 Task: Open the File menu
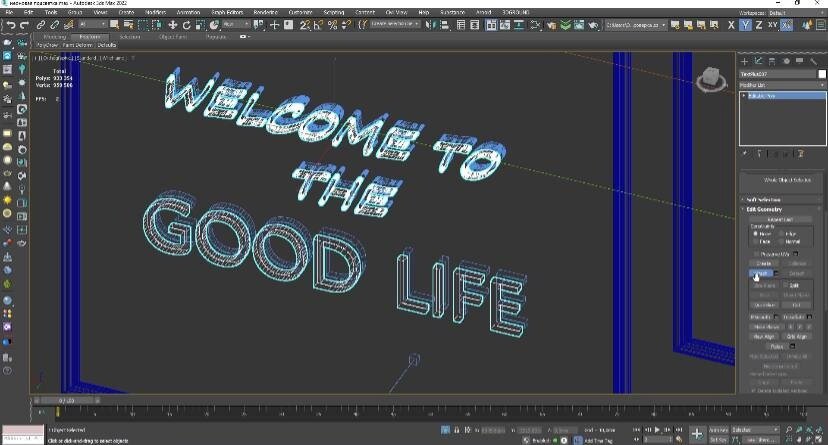coord(10,12)
